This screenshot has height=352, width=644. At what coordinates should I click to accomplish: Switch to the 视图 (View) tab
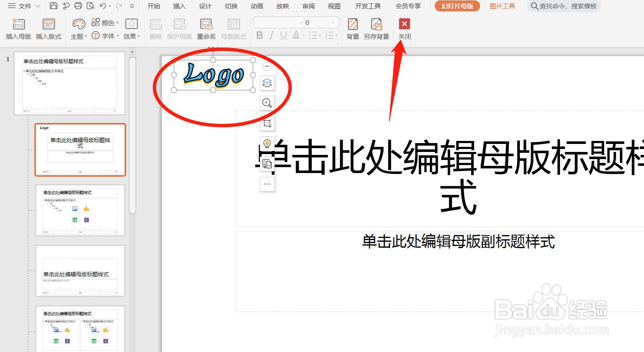pos(334,6)
